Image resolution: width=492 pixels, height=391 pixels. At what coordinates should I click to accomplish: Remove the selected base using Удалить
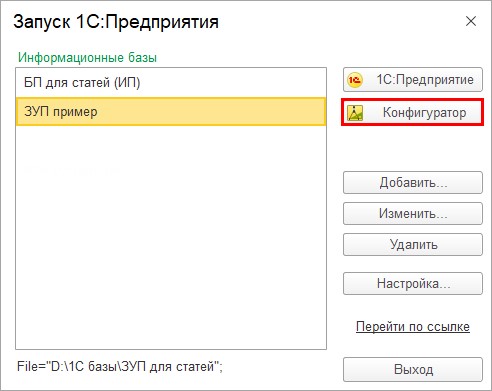(413, 244)
